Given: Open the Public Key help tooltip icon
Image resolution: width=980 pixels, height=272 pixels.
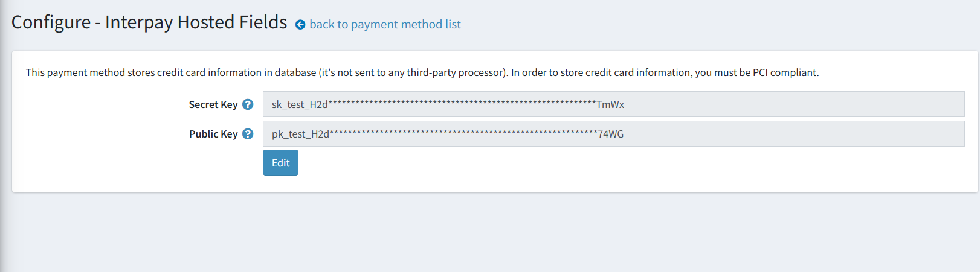Looking at the screenshot, I should 248,134.
